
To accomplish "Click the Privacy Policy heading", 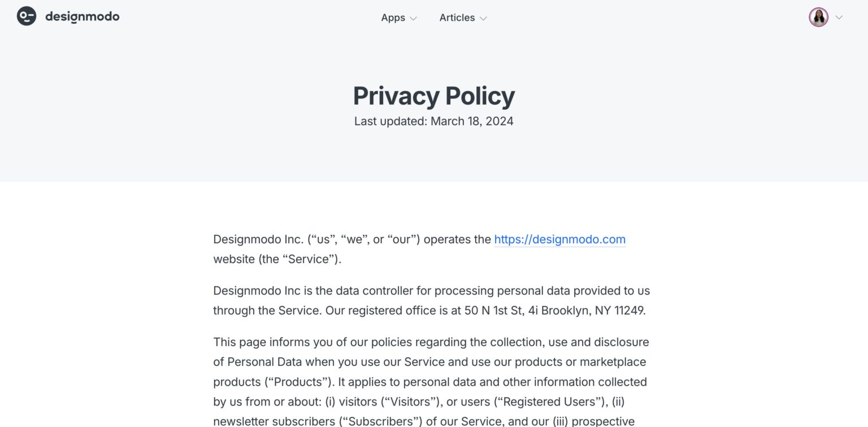I will click(x=434, y=96).
